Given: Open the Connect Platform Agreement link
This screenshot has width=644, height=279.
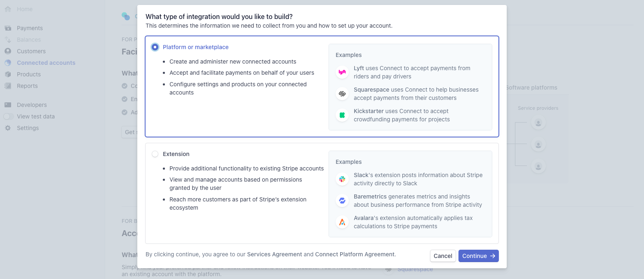Looking at the screenshot, I should [355, 254].
